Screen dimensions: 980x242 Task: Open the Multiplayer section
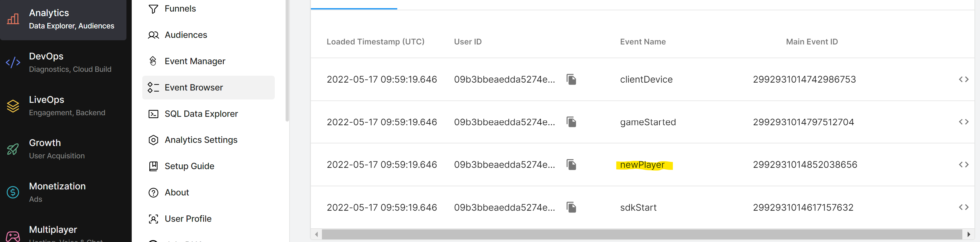tap(63, 233)
